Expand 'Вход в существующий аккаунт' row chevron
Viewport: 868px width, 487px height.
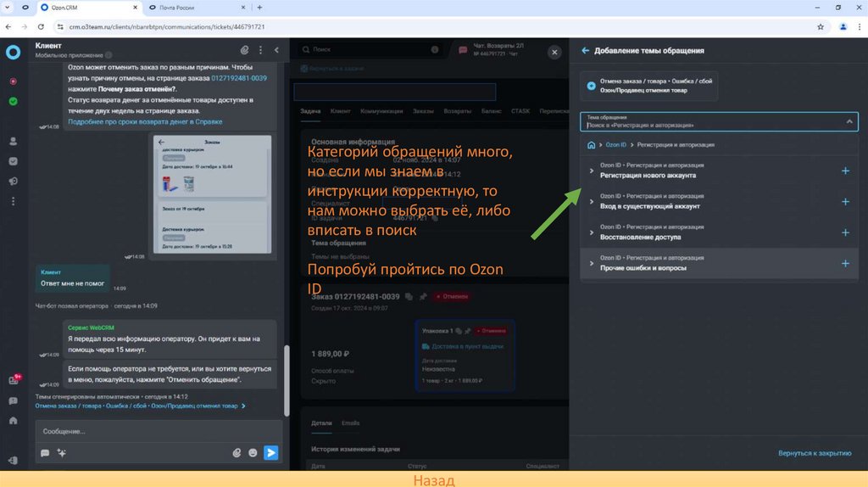(591, 202)
